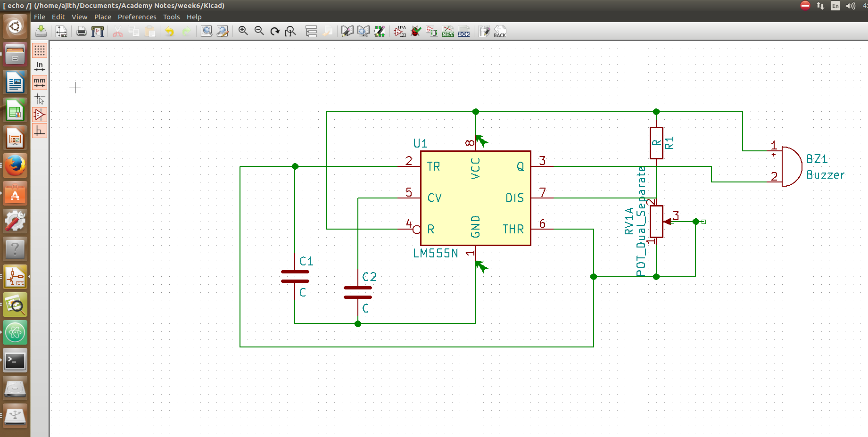Click the Plot schematic icon

[x=98, y=31]
